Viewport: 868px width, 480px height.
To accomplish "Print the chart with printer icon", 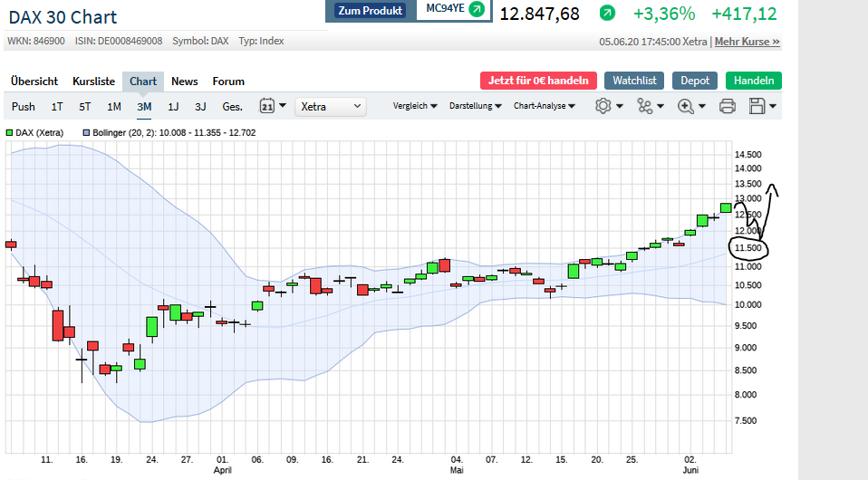I will coord(727,106).
